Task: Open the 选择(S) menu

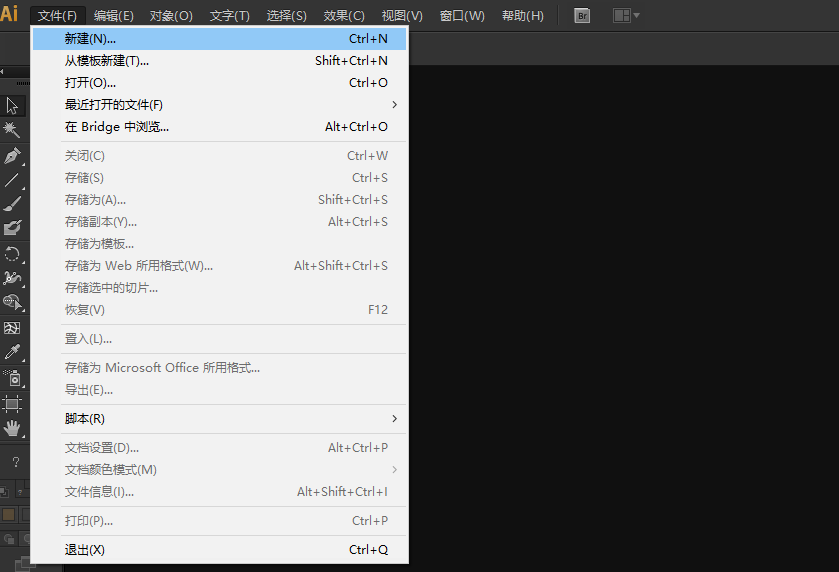Action: pyautogui.click(x=287, y=16)
